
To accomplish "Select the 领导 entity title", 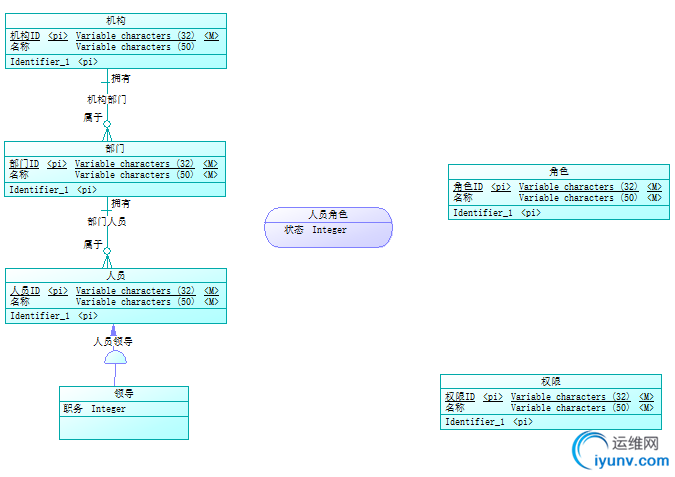I will (x=124, y=393).
